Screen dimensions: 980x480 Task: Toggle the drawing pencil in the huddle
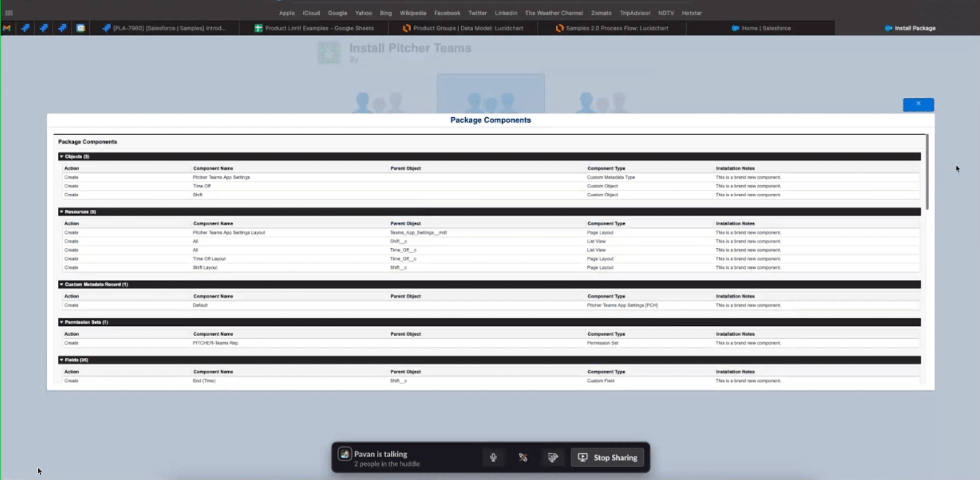[523, 457]
